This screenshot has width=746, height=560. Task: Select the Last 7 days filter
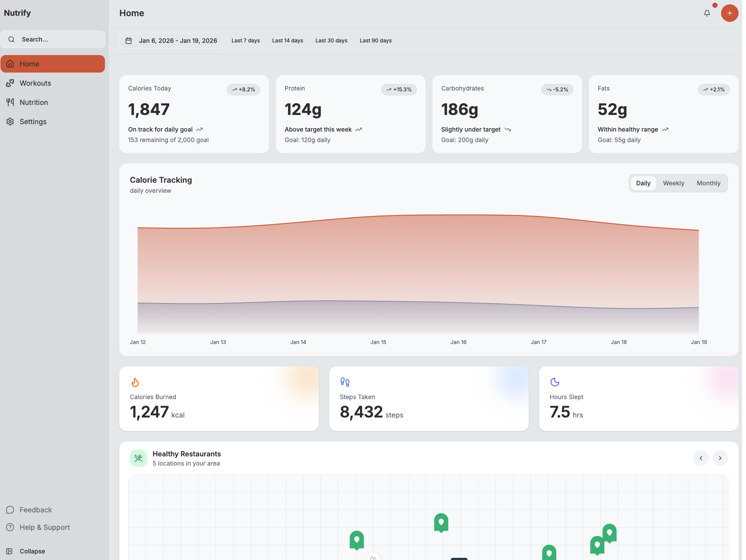click(245, 40)
